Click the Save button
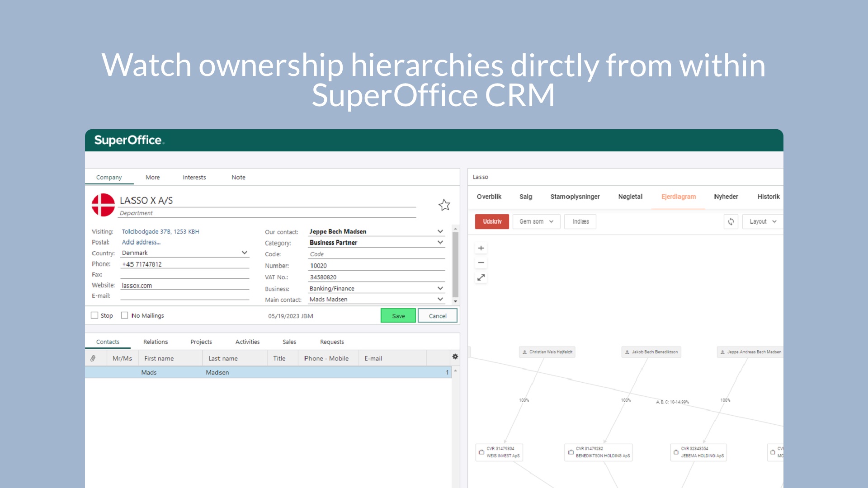This screenshot has width=868, height=488. coord(398,316)
